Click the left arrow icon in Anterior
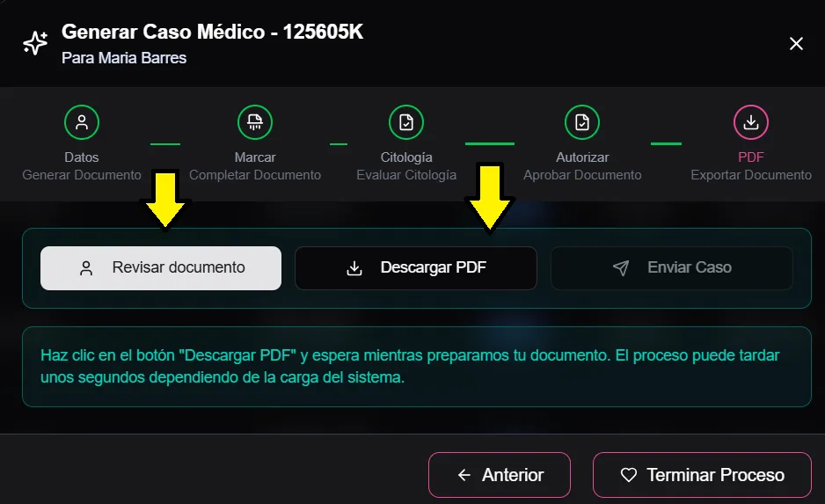825x504 pixels. [x=464, y=475]
